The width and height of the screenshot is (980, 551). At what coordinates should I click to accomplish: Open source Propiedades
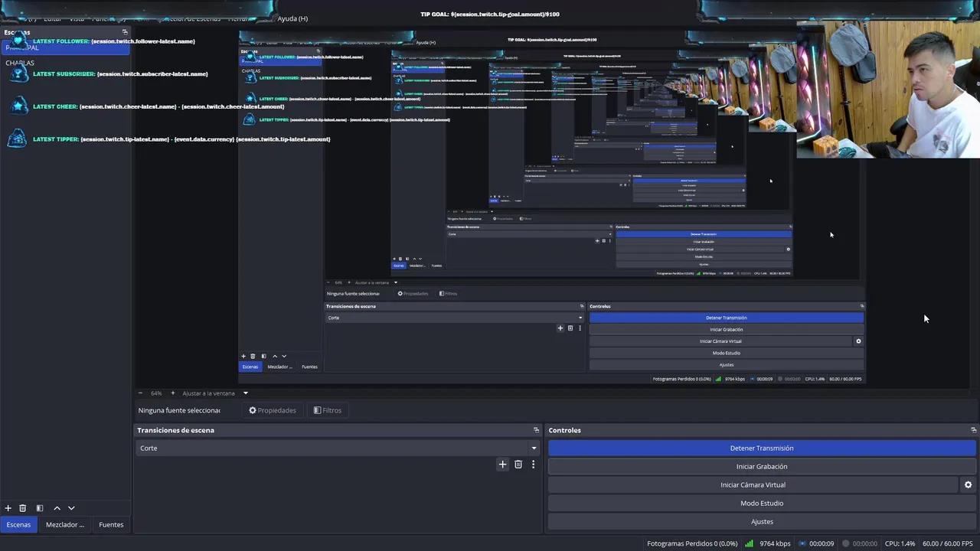pos(272,410)
